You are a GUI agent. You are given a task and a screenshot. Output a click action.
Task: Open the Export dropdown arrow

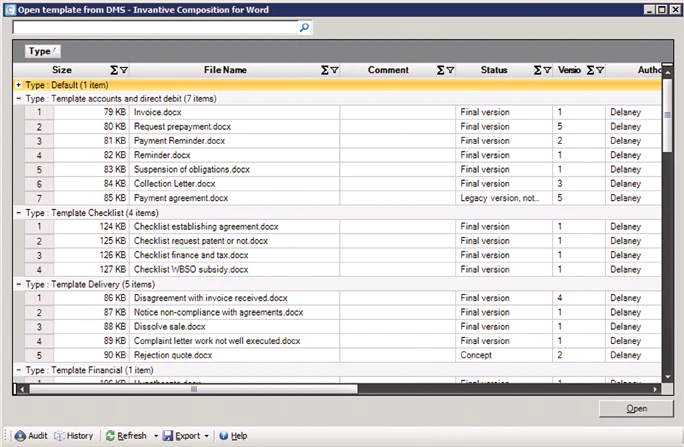coord(207,436)
